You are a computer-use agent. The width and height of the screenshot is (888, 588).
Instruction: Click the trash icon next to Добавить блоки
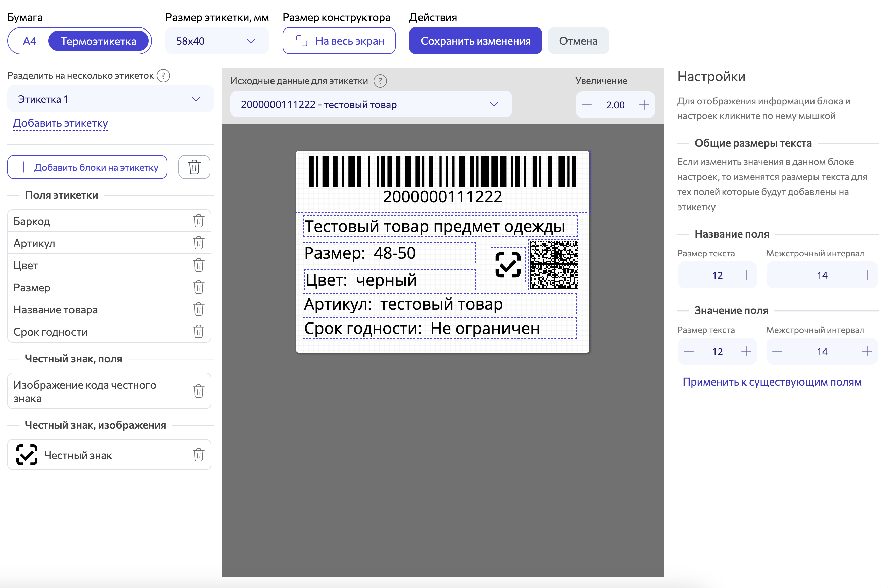[194, 167]
